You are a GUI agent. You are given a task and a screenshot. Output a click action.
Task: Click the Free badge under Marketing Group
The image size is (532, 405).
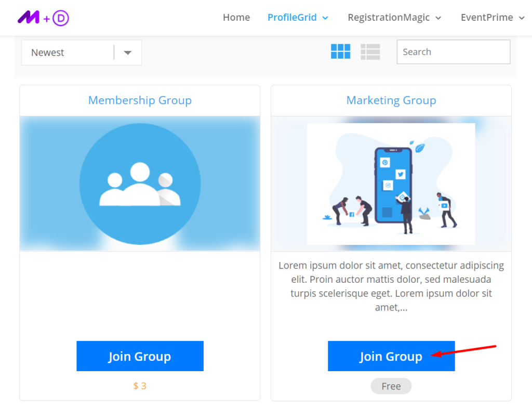tap(391, 386)
